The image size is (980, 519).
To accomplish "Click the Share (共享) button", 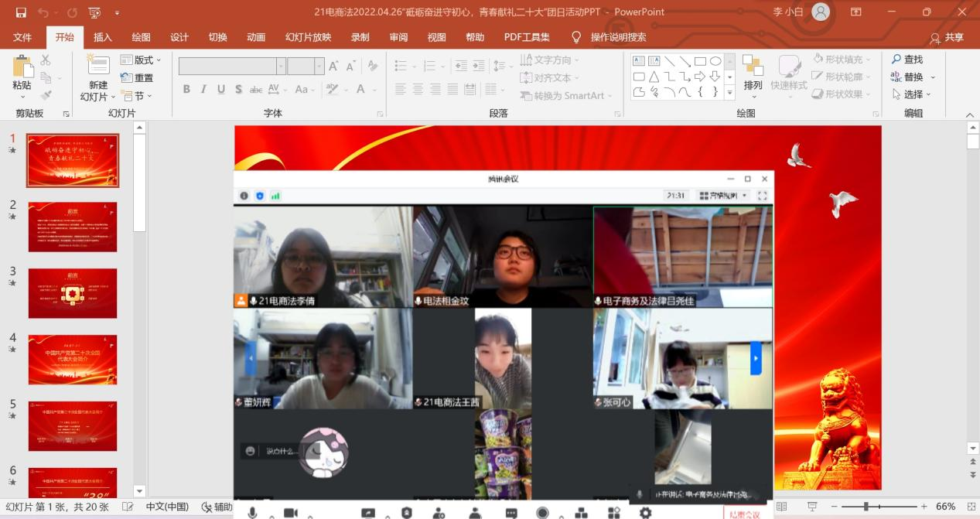I will click(x=948, y=37).
